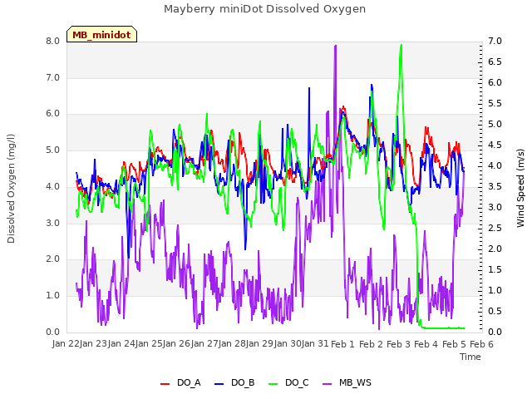Click the 7.0 right axis value
Image resolution: width=532 pixels, height=399 pixels.
[x=495, y=42]
